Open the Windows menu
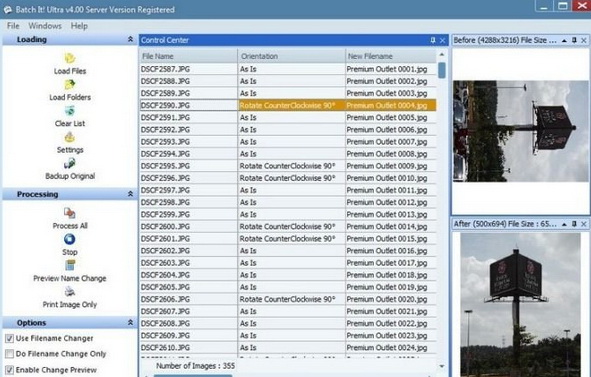This screenshot has width=591, height=377. click(x=45, y=26)
